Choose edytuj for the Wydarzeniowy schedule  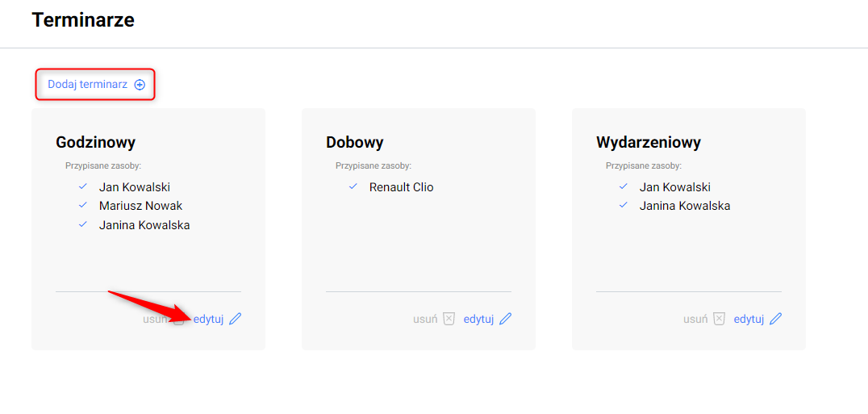click(749, 319)
